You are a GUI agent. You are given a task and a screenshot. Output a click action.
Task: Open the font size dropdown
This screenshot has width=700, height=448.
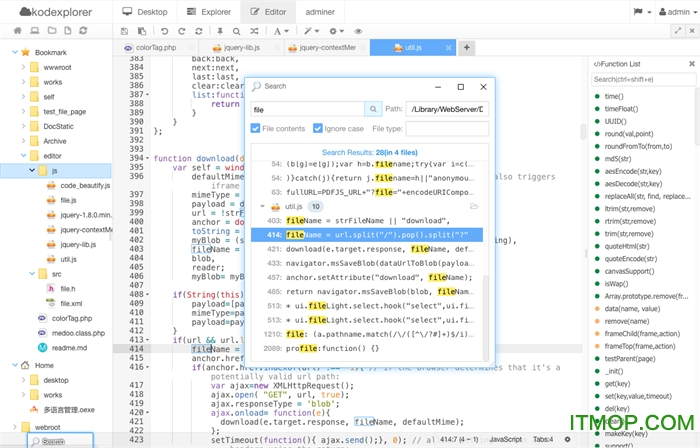tap(281, 31)
